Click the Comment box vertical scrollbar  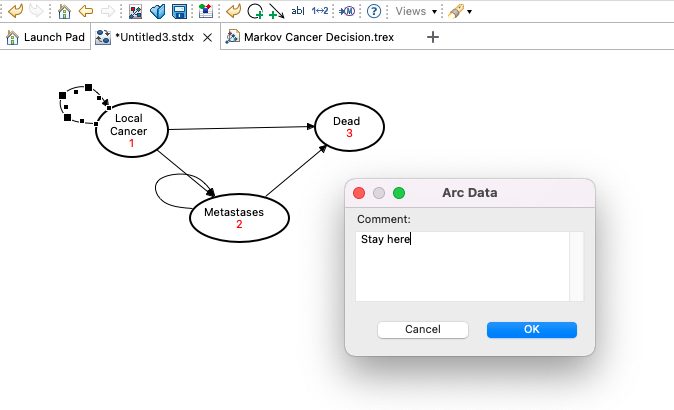click(x=576, y=265)
